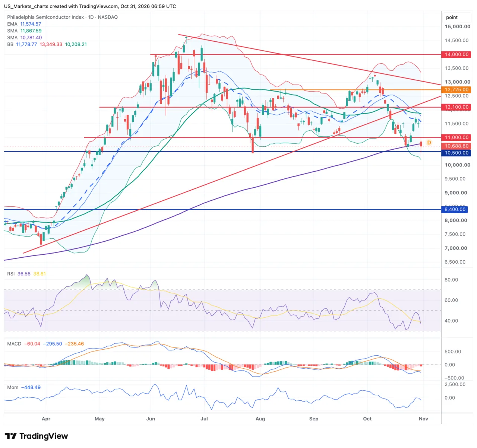Screen dimensions: 477x448
Task: Click the Aug label on the time axis
Action: tap(260, 419)
